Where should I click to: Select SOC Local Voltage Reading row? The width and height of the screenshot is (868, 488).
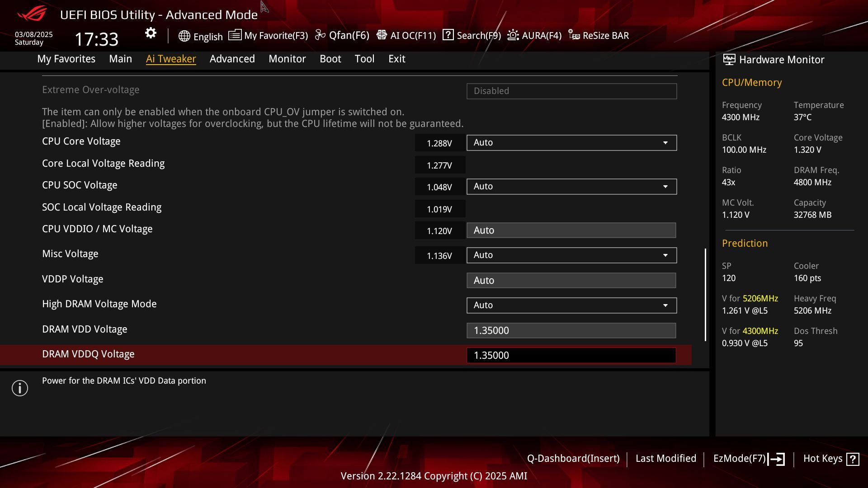[x=102, y=207]
